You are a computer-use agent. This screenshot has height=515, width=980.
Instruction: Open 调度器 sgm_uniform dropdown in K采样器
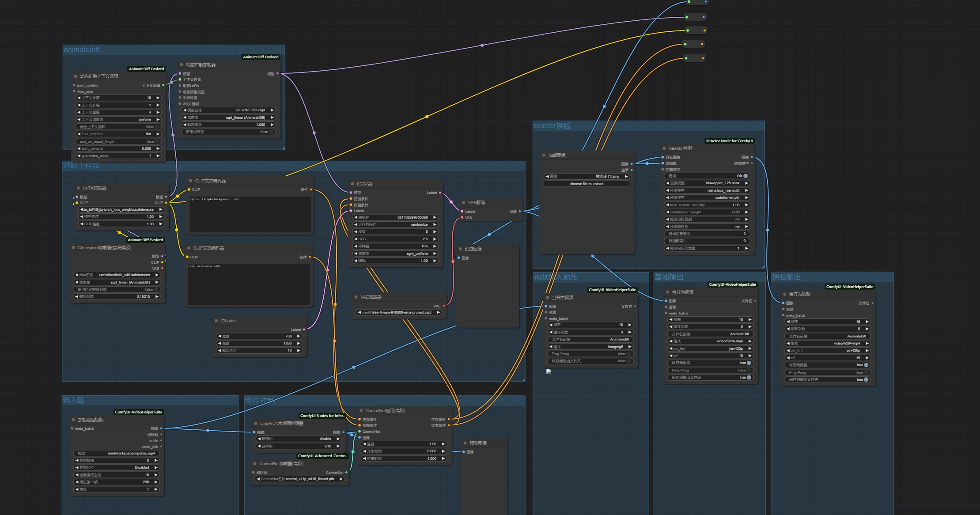point(395,254)
